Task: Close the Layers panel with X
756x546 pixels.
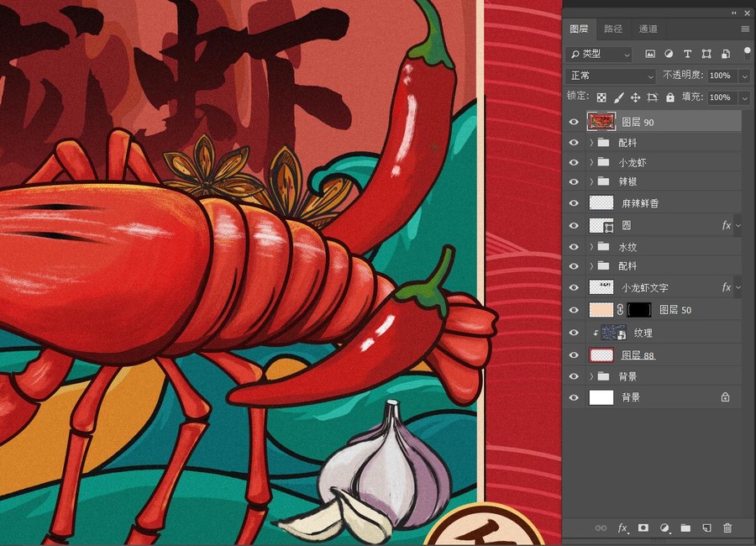Action: pos(748,13)
